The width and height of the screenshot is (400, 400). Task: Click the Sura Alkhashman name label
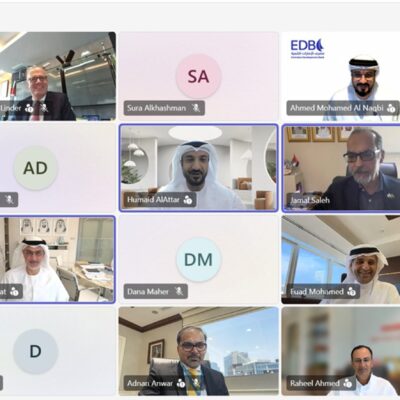(156, 108)
